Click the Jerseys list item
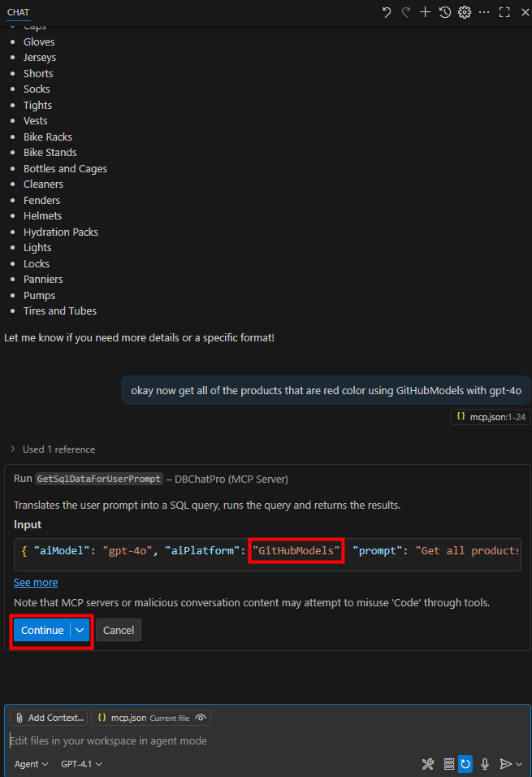Viewport: 532px width, 777px height. pyautogui.click(x=40, y=58)
